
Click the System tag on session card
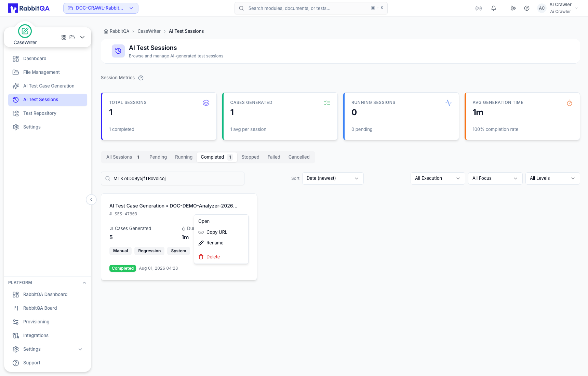click(x=178, y=251)
